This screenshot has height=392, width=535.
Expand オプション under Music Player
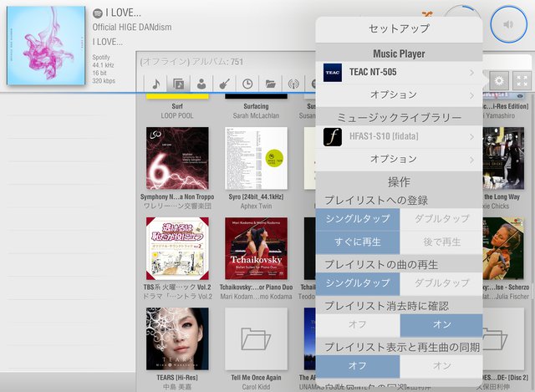399,94
